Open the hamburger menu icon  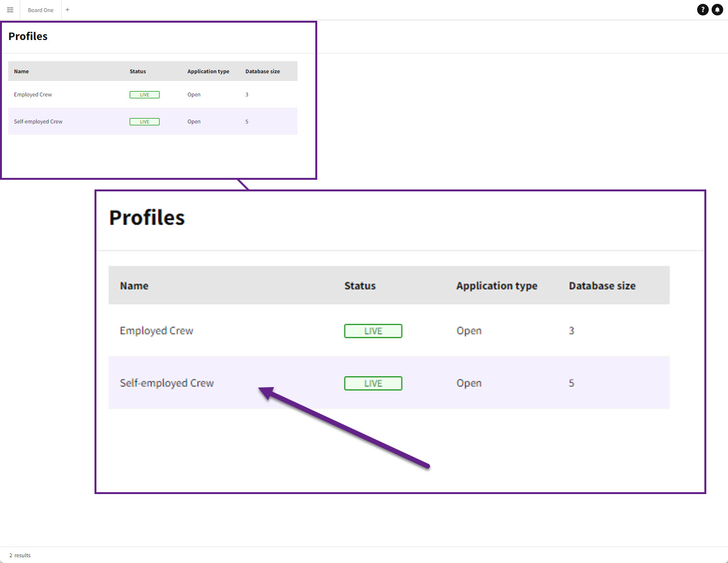pyautogui.click(x=10, y=10)
